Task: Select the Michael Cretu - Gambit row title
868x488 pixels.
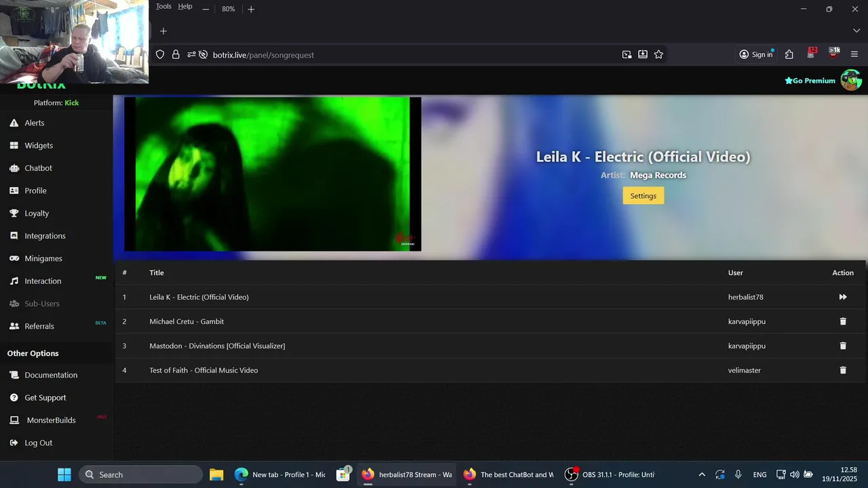Action: click(186, 321)
